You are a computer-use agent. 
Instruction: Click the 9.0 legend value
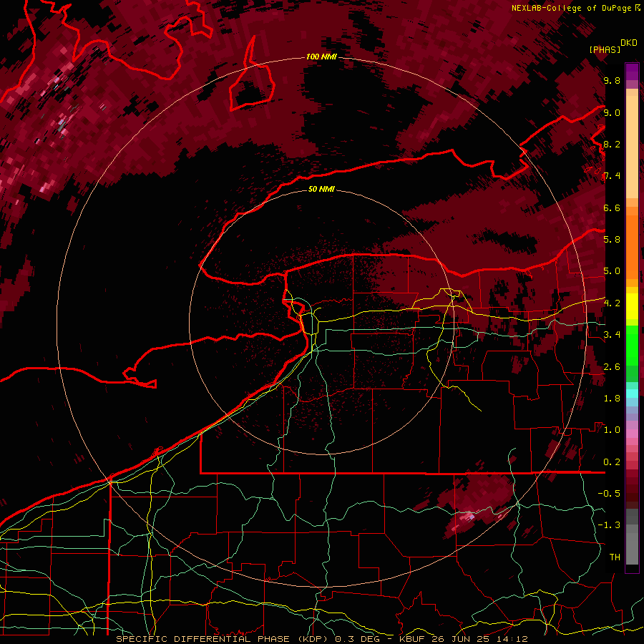tap(612, 112)
